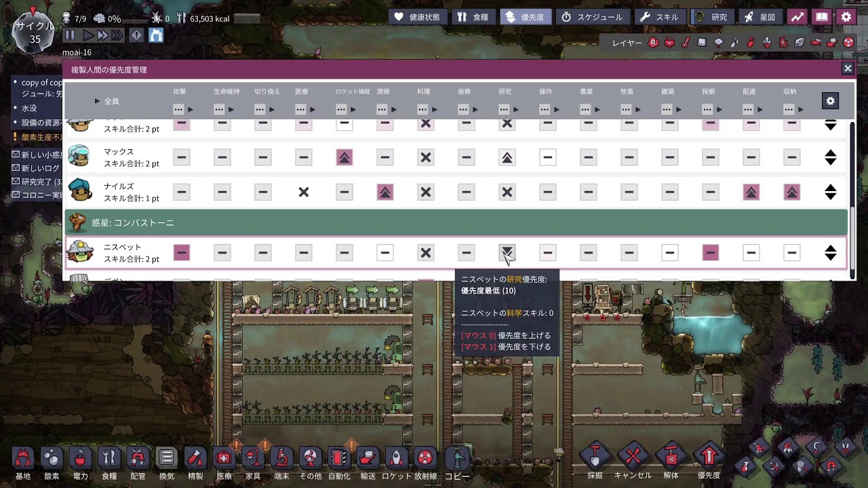Image resolution: width=868 pixels, height=488 pixels.
Task: Change マックス's 研究 priority cell
Action: pos(507,157)
